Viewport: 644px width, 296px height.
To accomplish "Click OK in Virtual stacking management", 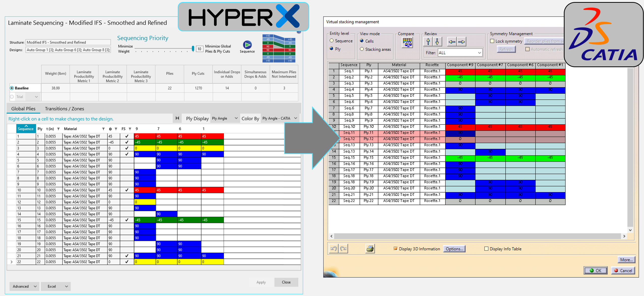I will pyautogui.click(x=595, y=270).
